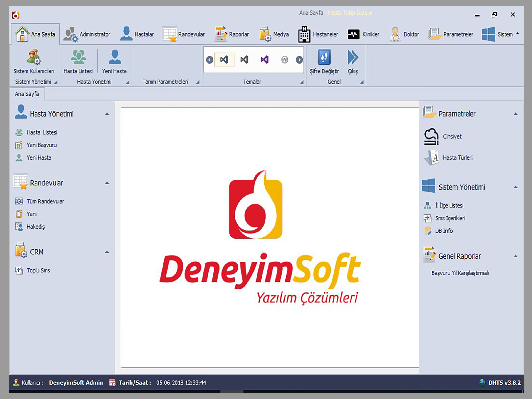Switch to the Raporlar ribbon tab

[231, 34]
